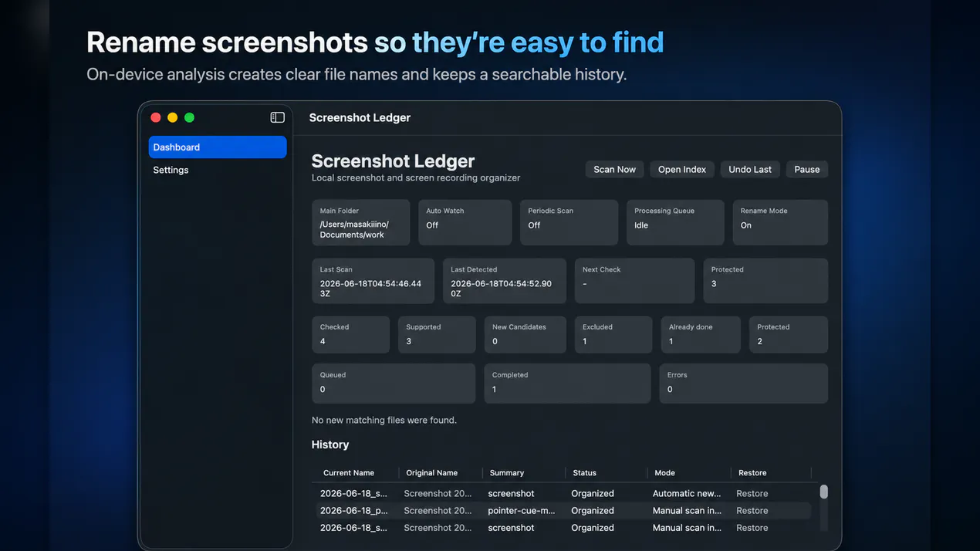Click the New Candidates card

525,335
